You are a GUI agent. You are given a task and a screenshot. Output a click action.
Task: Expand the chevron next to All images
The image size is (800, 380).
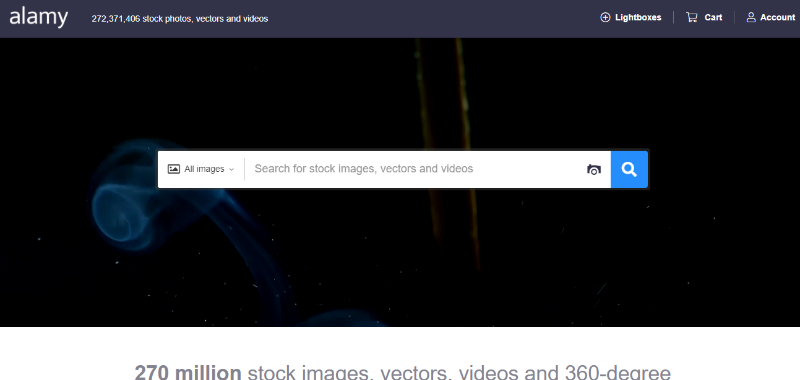[x=231, y=169]
